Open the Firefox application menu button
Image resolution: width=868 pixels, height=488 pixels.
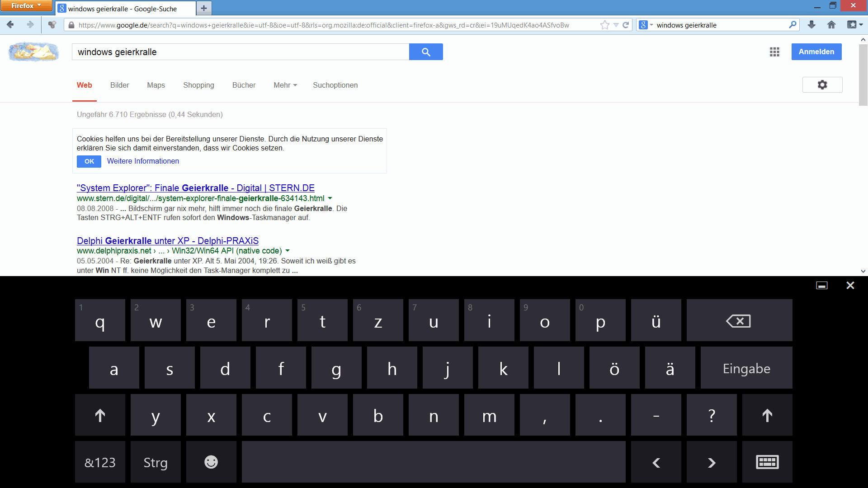coord(26,5)
